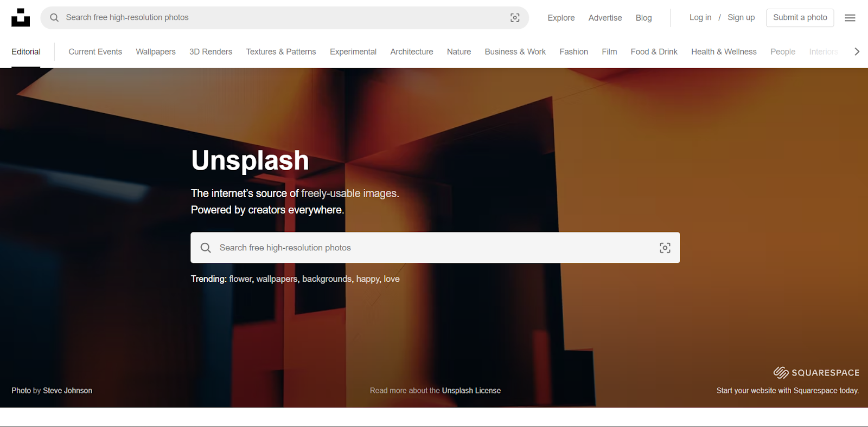Visit the Blog link
Screen dimensions: 868x427
(644, 18)
